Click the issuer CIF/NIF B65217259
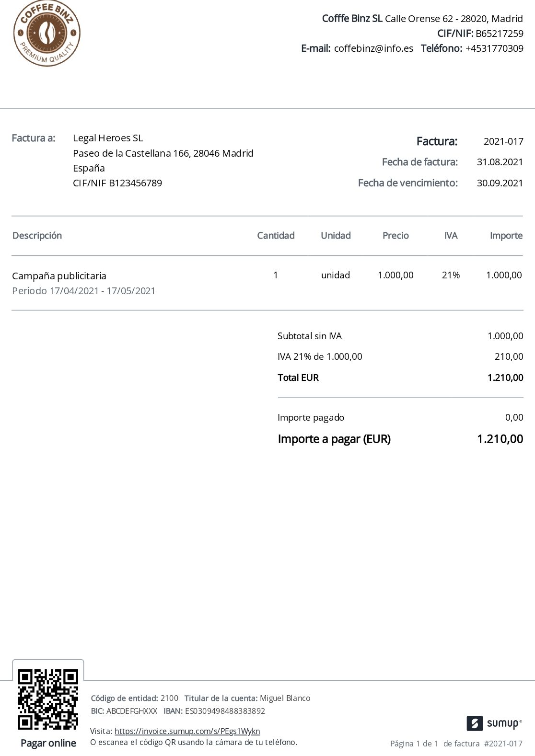The height and width of the screenshot is (756, 535). point(499,34)
